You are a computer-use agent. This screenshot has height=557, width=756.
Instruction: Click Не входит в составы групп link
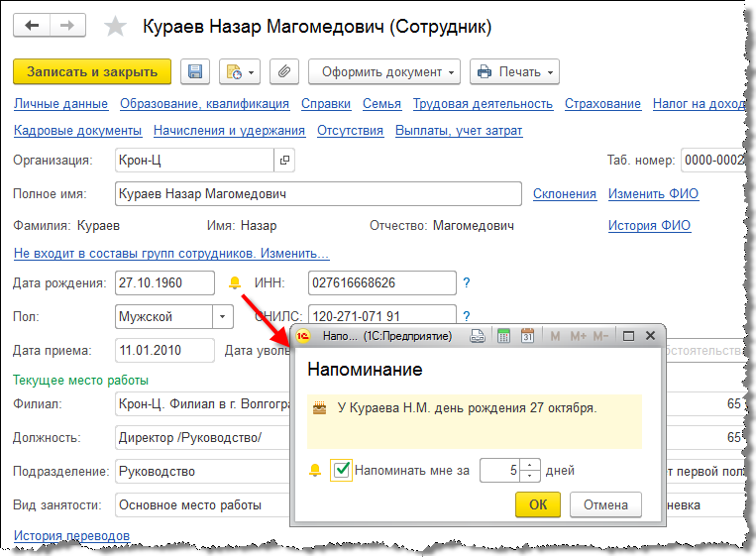(171, 253)
